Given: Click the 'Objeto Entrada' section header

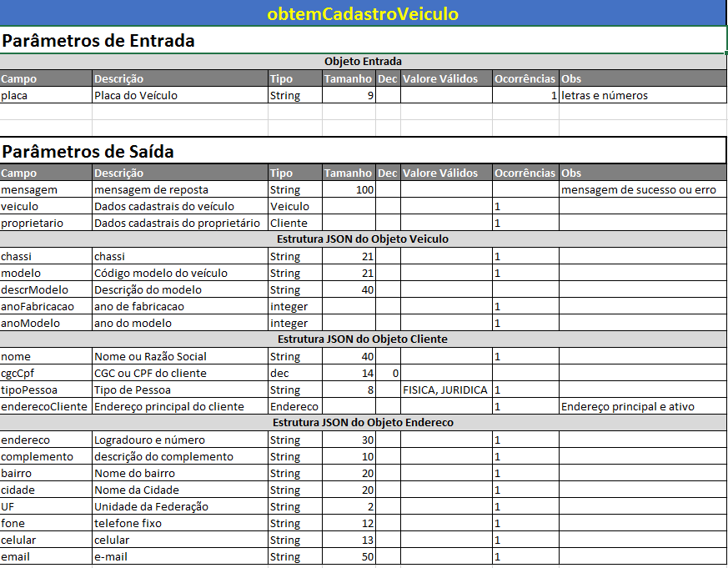Looking at the screenshot, I should (363, 62).
